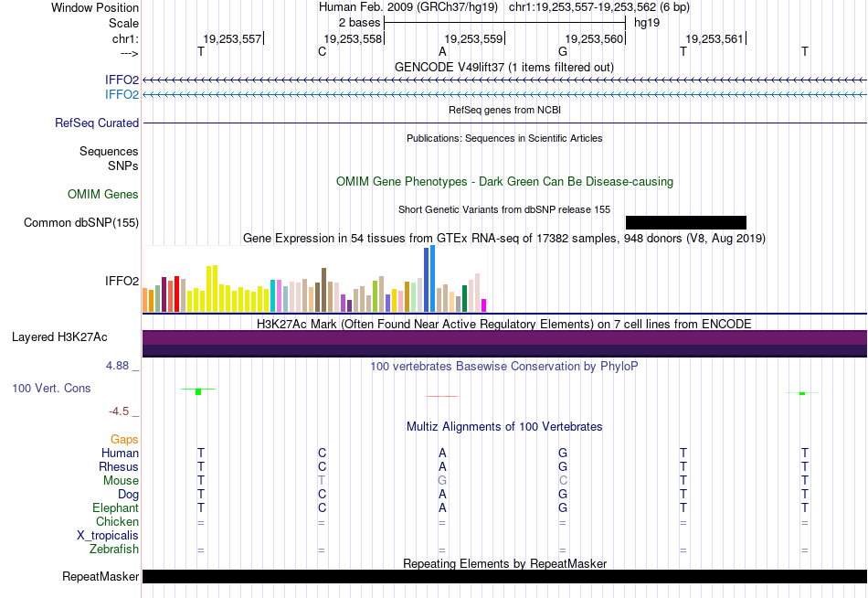This screenshot has width=868, height=598.
Task: Click the Mouse grey T mismatch base
Action: tap(322, 481)
